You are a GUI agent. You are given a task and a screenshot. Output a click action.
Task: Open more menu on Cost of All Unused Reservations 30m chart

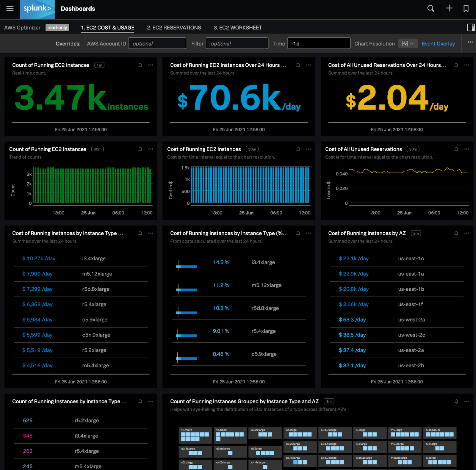click(x=467, y=149)
